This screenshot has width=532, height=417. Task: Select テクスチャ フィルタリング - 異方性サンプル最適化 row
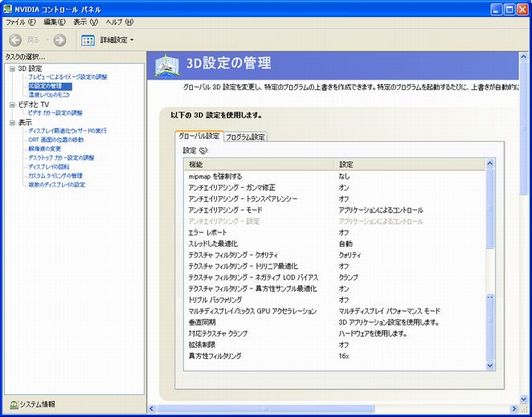click(x=335, y=289)
